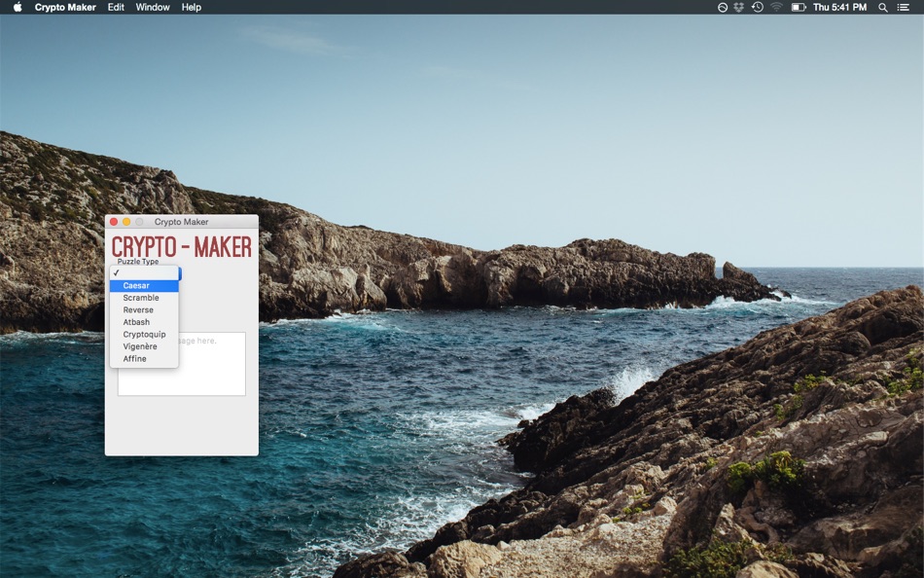Open the Apple menu

click(18, 7)
